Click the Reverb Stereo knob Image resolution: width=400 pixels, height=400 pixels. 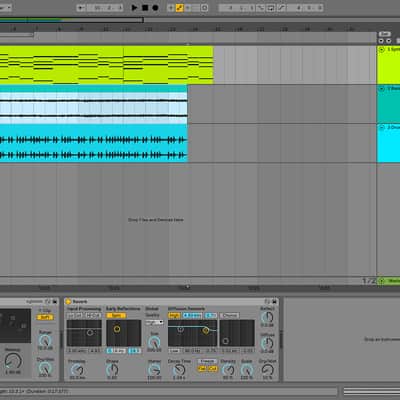click(154, 370)
